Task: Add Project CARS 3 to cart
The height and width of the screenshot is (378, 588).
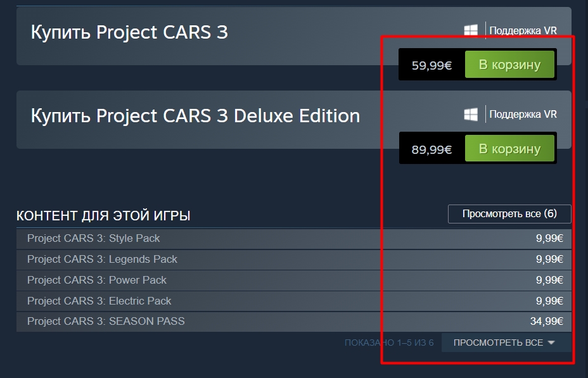Action: 509,65
